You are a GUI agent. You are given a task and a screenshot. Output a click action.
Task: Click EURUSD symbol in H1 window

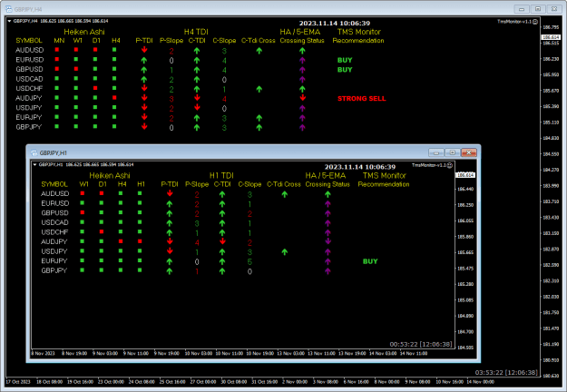click(55, 203)
